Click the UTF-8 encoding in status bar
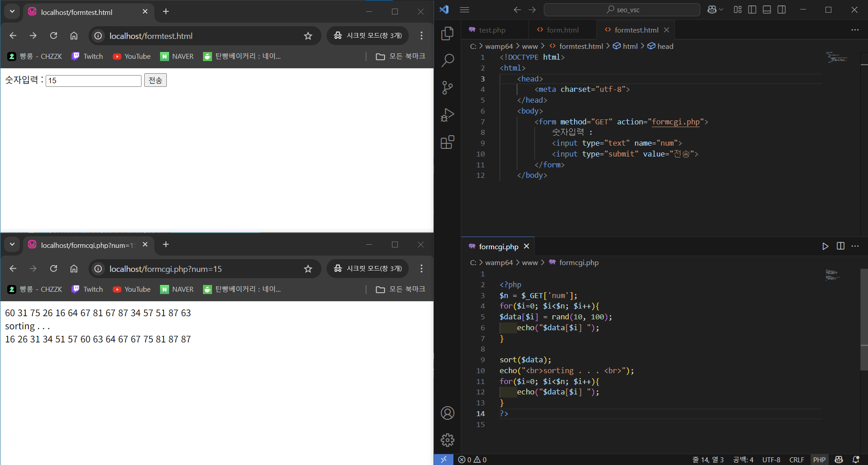 (771, 460)
